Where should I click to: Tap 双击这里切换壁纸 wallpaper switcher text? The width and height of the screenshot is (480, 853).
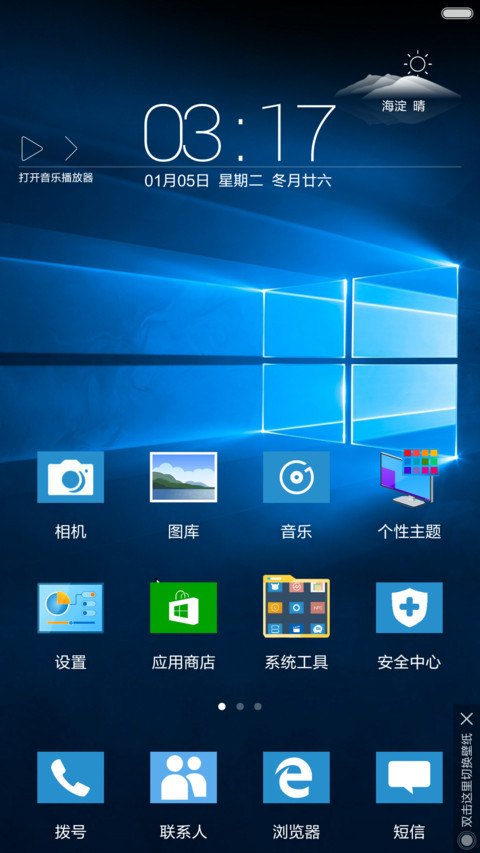point(466,780)
